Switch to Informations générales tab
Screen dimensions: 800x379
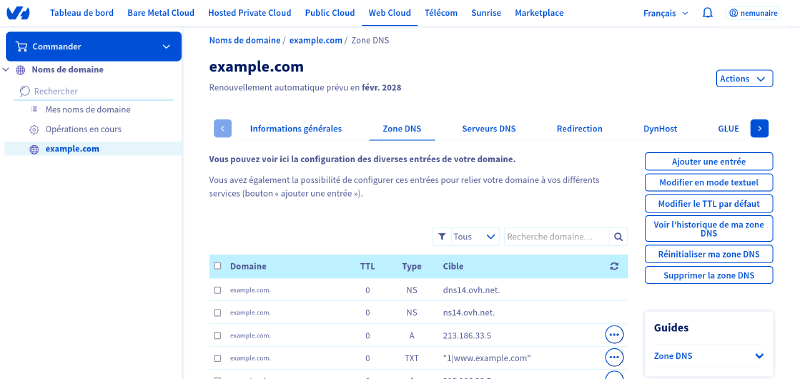click(296, 129)
